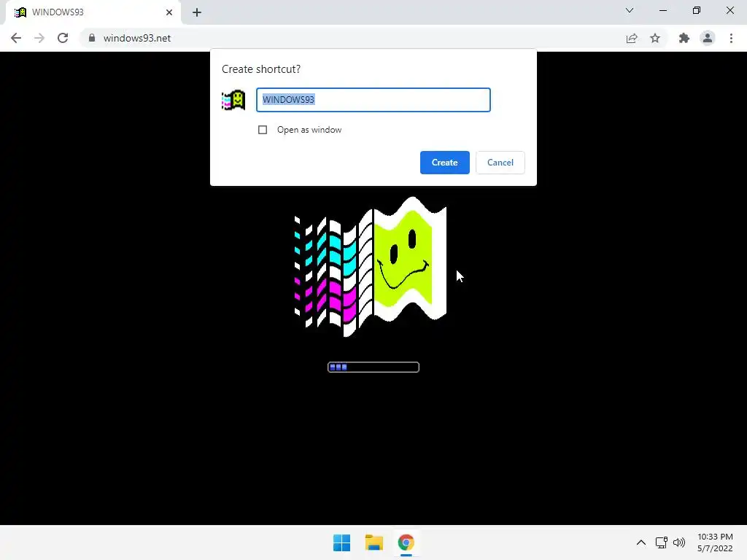The height and width of the screenshot is (560, 747).
Task: Open network settings from the tray icon
Action: coord(661,542)
